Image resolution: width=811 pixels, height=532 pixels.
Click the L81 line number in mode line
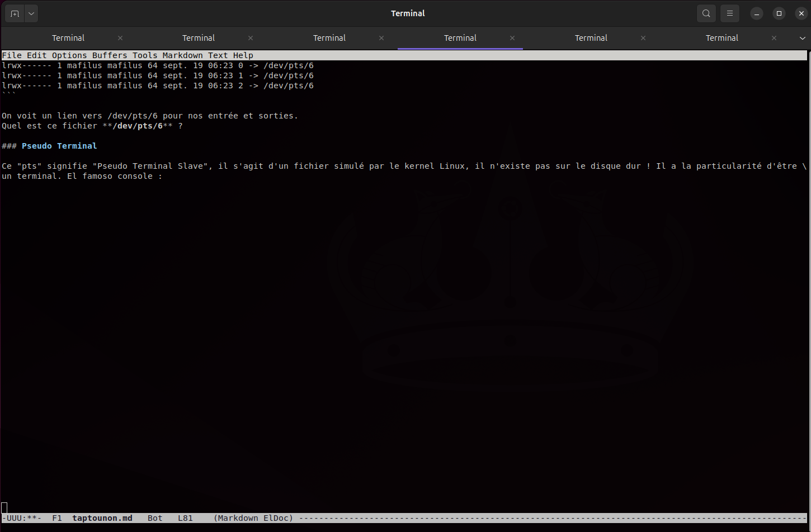tap(185, 518)
